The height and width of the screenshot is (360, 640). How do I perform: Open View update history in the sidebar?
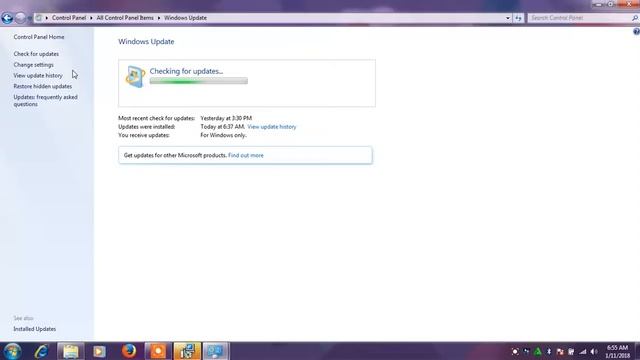(38, 76)
